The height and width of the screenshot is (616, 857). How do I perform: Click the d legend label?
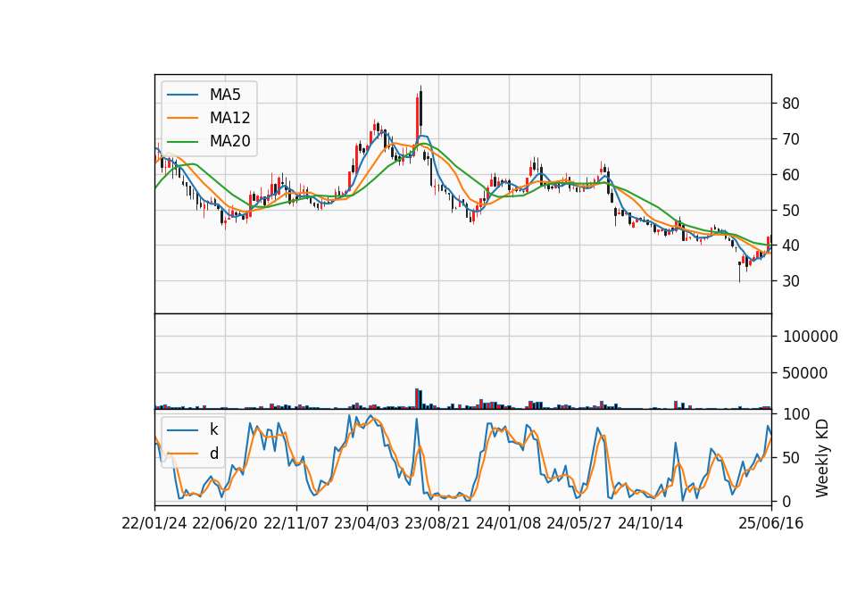[x=214, y=454]
